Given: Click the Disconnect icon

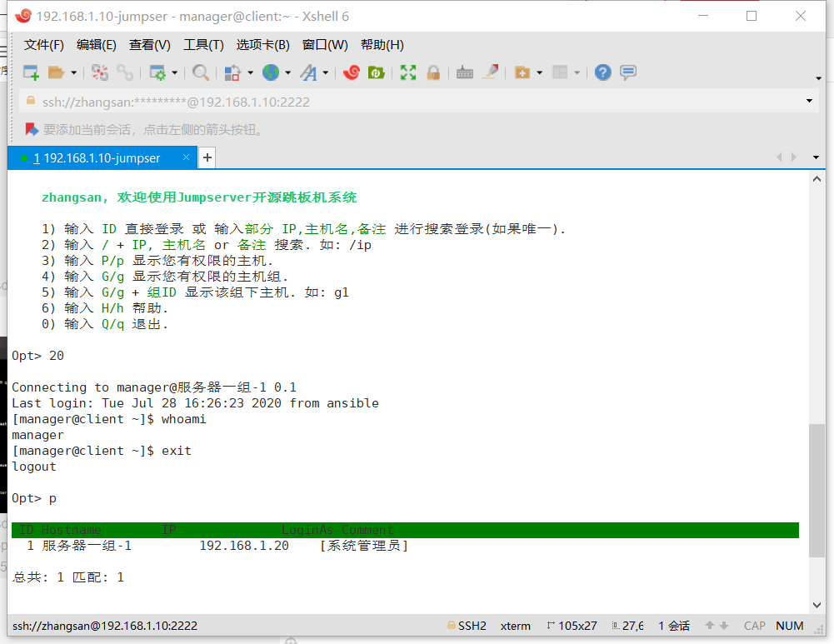Looking at the screenshot, I should tap(99, 72).
